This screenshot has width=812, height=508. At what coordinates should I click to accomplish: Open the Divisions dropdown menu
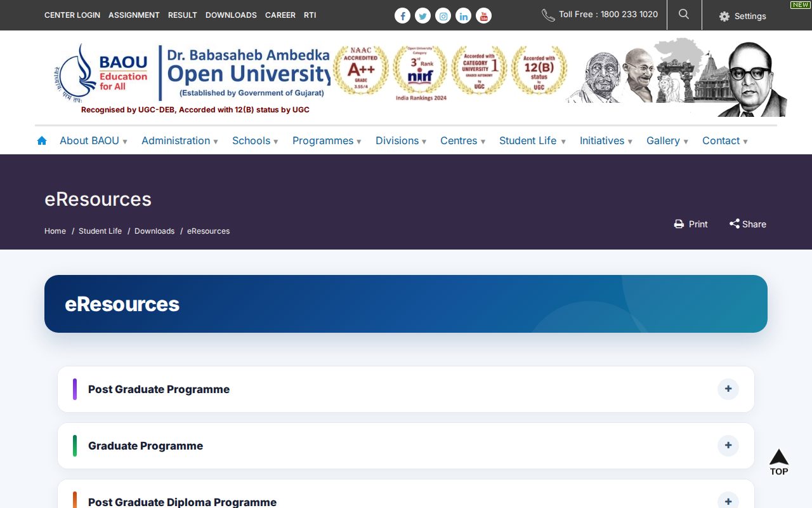click(x=402, y=141)
